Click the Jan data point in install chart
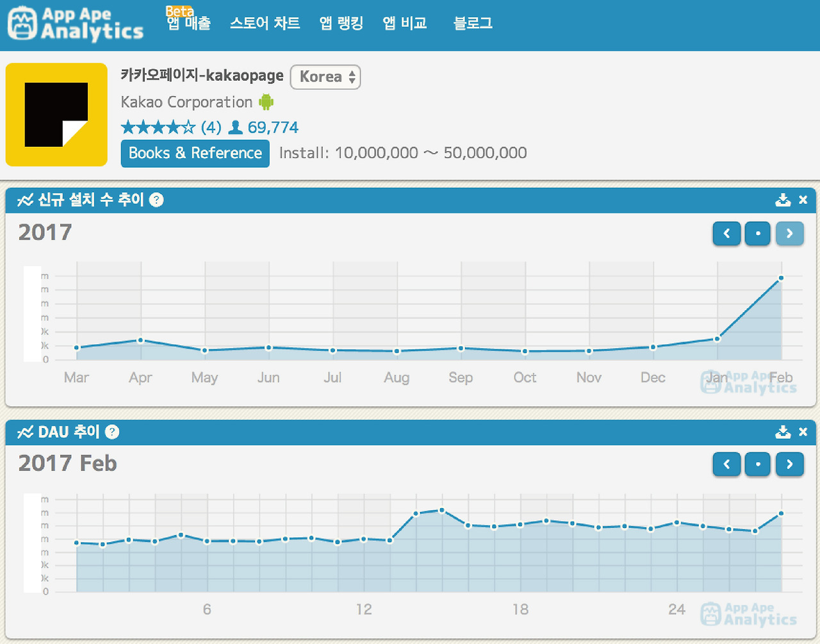820x644 pixels. (717, 339)
